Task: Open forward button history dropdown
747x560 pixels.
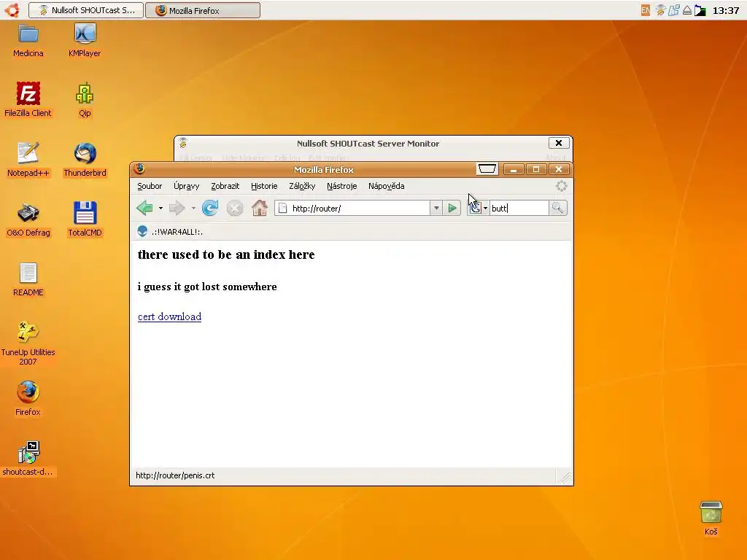Action: pos(193,208)
